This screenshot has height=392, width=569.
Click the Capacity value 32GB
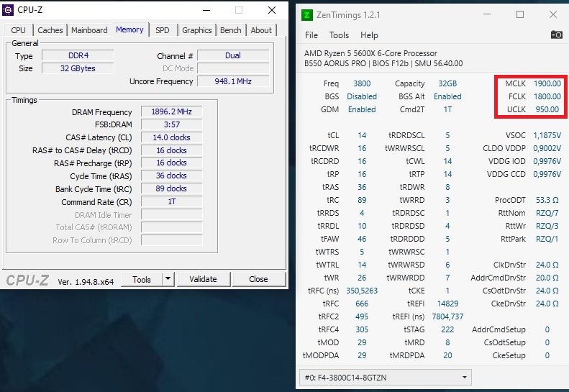(447, 83)
